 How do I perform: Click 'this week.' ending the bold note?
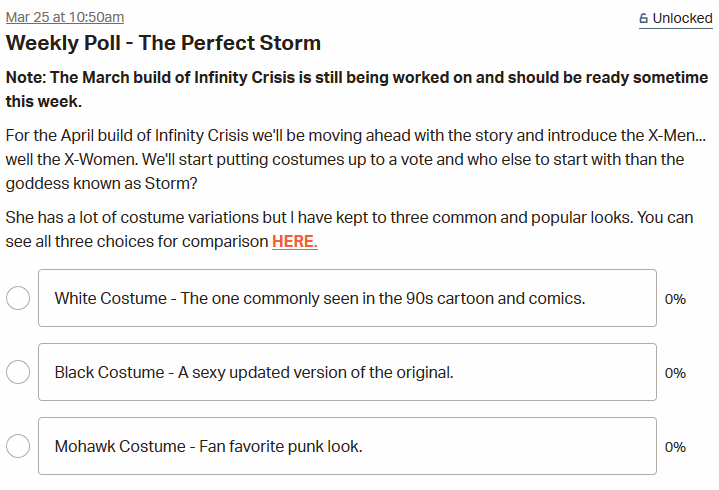pos(42,101)
